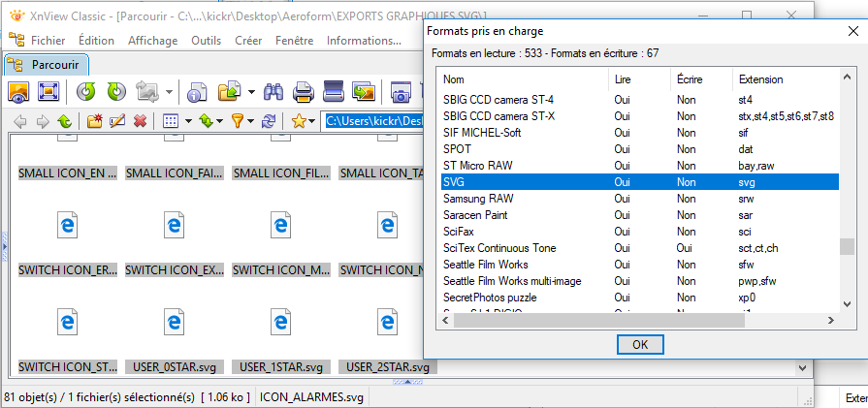Open the Fichier menu
Screen dimensions: 868x408
pos(48,41)
